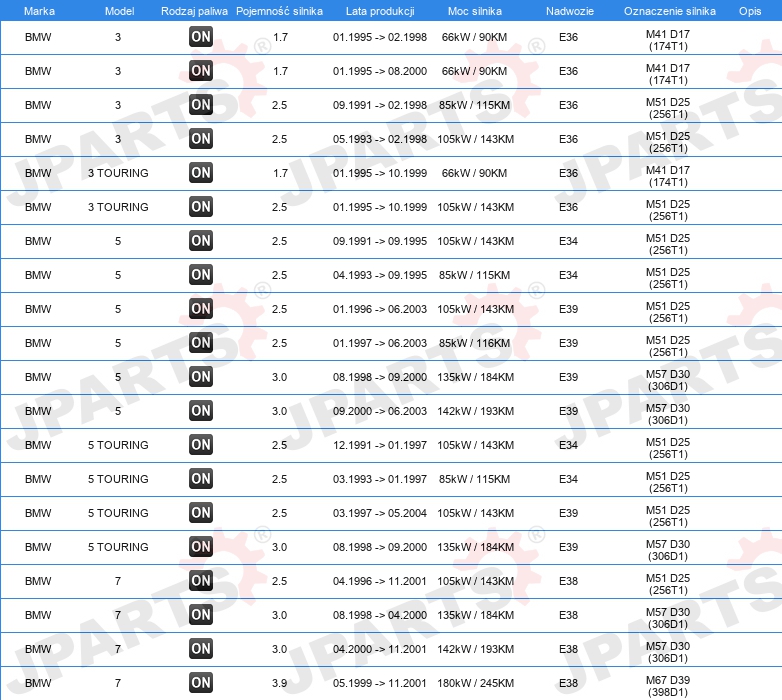
Task: Select the date cell 04.2000 -> 11.2001
Action: point(380,649)
